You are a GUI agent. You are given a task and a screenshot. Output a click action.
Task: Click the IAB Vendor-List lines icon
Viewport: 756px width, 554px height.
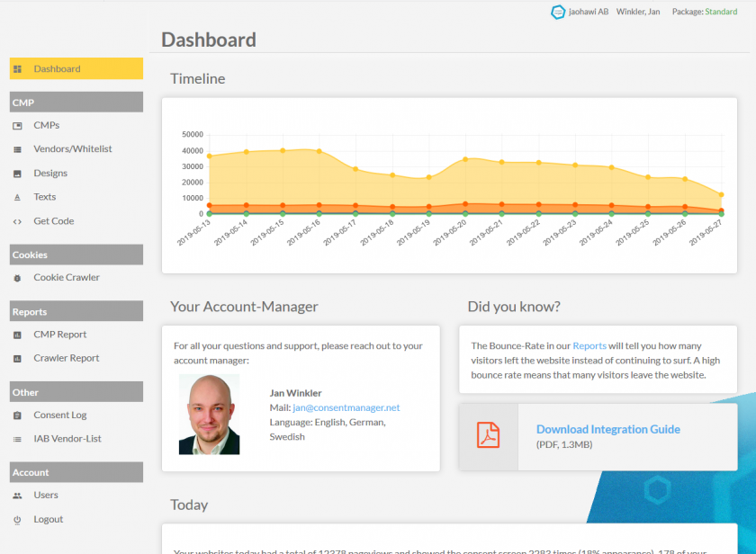click(x=17, y=439)
